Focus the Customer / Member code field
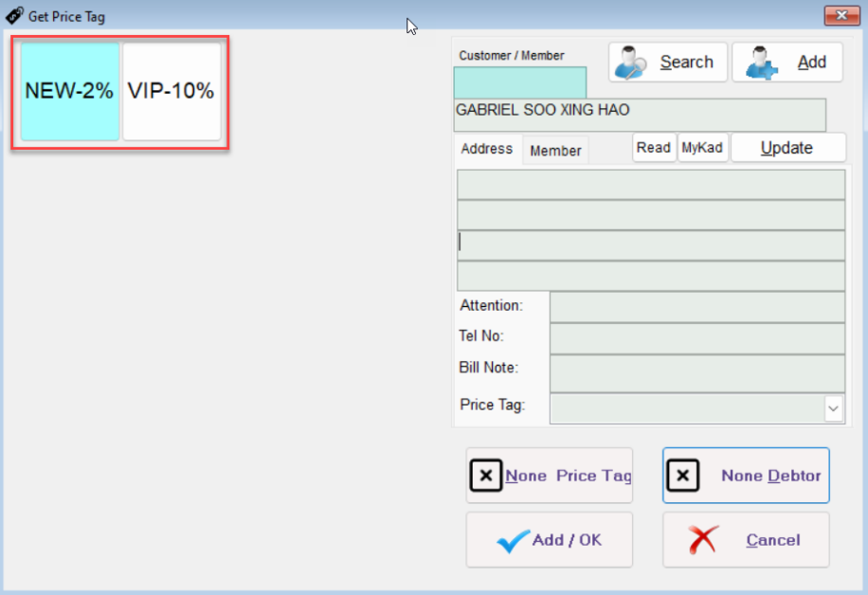 [519, 81]
